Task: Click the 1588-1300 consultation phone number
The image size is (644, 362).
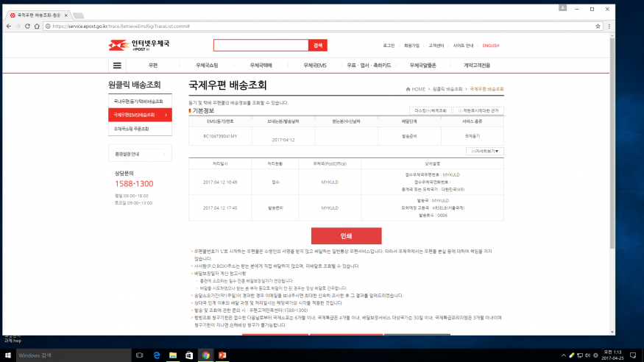Action: (134, 184)
